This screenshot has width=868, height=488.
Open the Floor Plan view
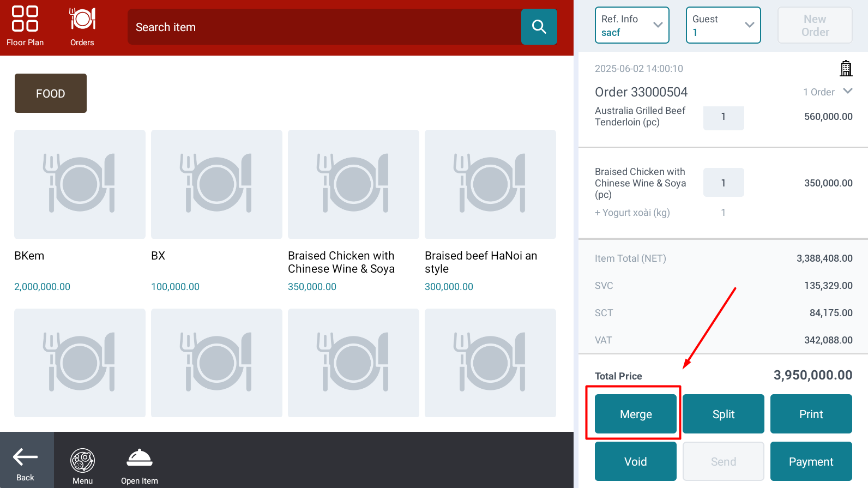(25, 26)
